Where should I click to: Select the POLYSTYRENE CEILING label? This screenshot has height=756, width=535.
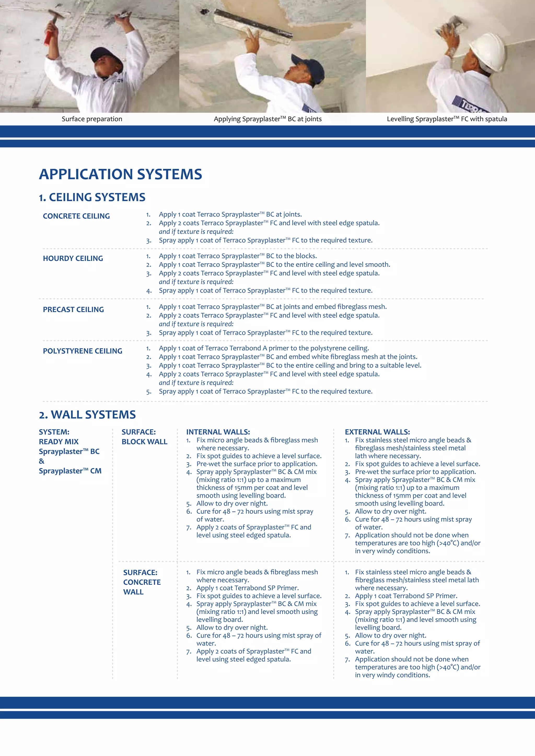click(82, 351)
